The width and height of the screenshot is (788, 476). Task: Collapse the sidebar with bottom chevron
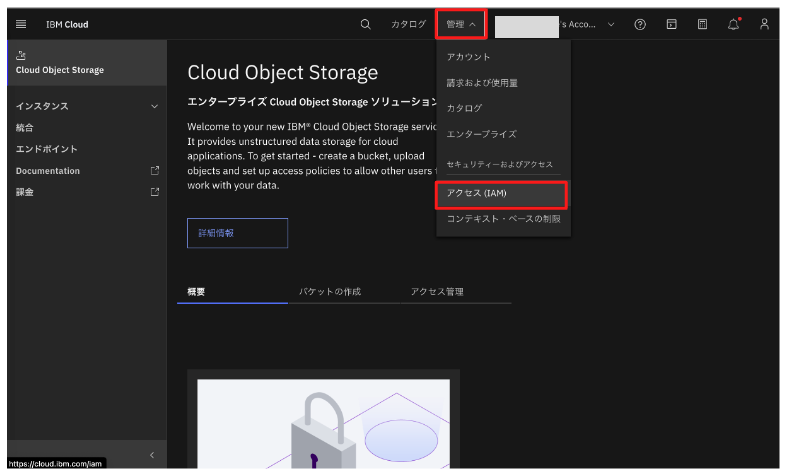click(152, 455)
